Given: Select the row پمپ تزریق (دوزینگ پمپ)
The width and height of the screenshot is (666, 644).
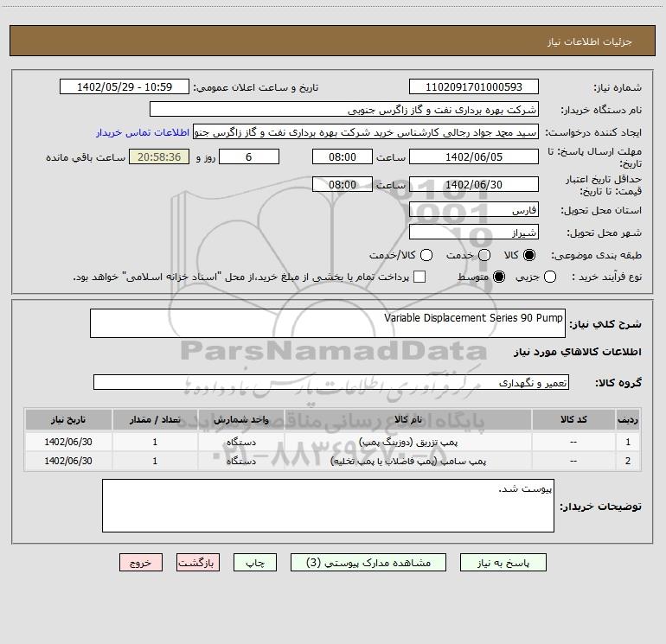Looking at the screenshot, I should [333, 442].
